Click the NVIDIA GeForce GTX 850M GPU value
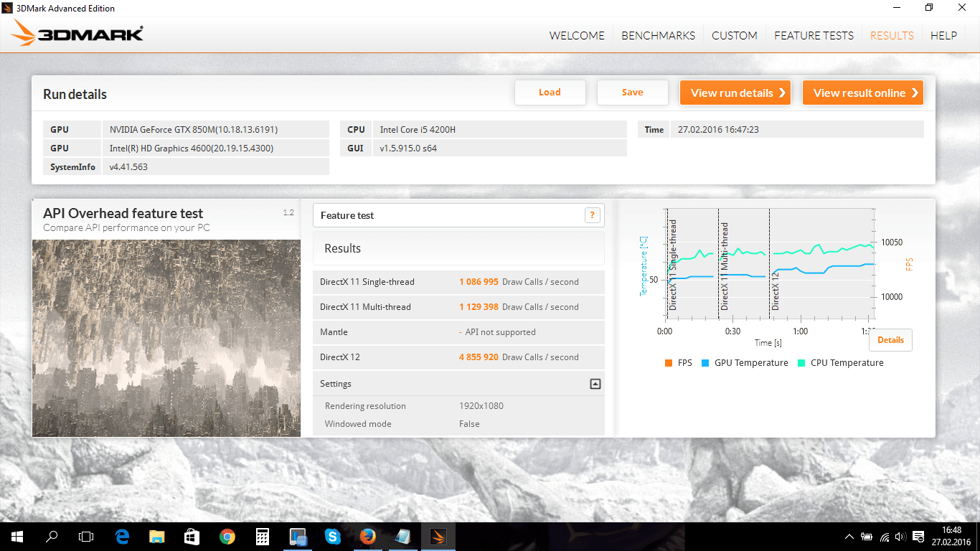This screenshot has width=980, height=551. click(x=194, y=130)
